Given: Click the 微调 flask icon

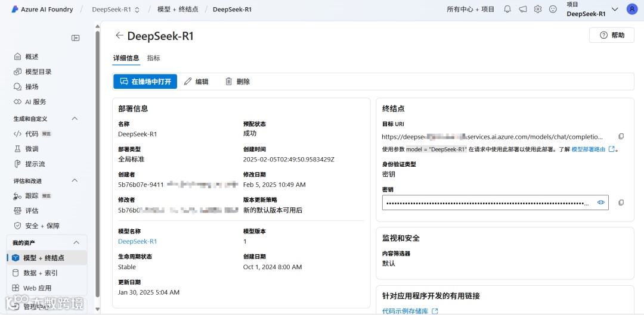Looking at the screenshot, I should pos(17,149).
